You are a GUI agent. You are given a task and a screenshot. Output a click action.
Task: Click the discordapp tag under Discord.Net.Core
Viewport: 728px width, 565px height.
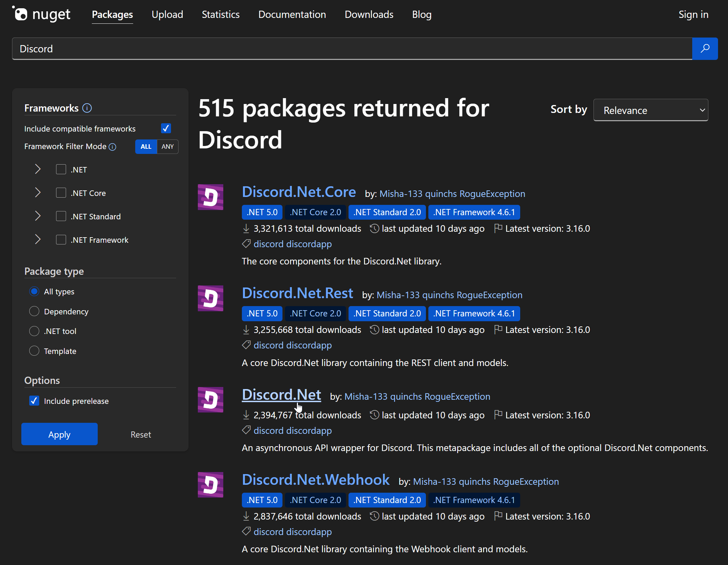[x=309, y=244]
